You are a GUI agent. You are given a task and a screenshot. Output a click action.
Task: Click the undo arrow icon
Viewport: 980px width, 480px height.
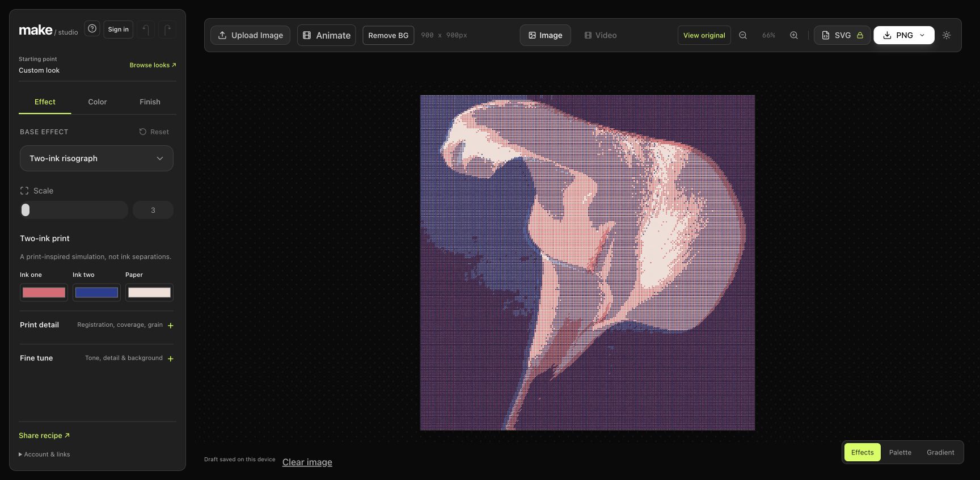click(146, 30)
